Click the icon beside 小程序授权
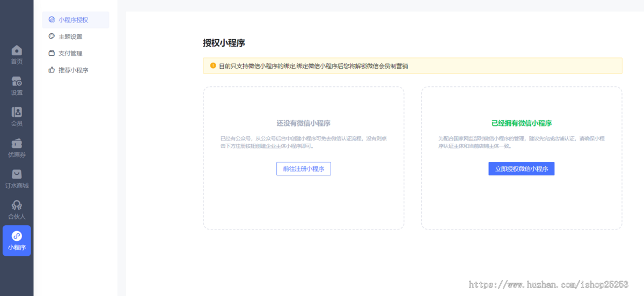This screenshot has width=644, height=296. pyautogui.click(x=52, y=20)
